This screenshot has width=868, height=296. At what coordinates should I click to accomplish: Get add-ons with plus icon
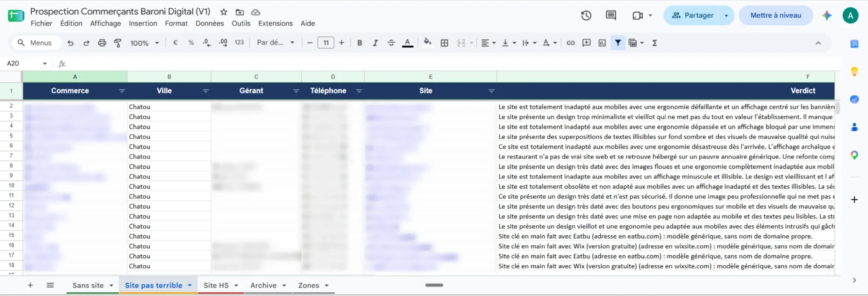(854, 200)
